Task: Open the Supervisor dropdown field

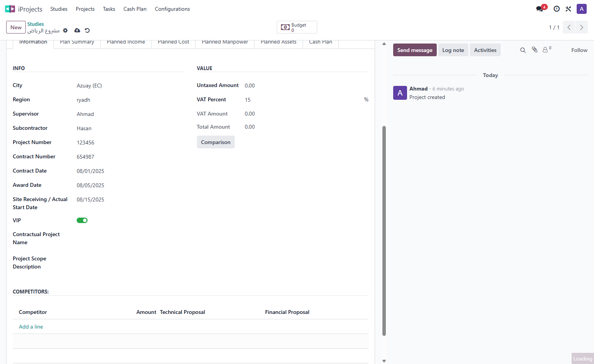Action: coord(130,114)
